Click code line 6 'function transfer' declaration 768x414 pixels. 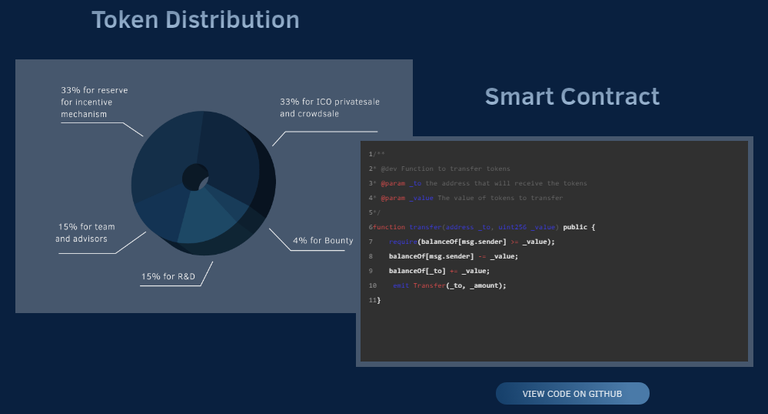point(482,227)
